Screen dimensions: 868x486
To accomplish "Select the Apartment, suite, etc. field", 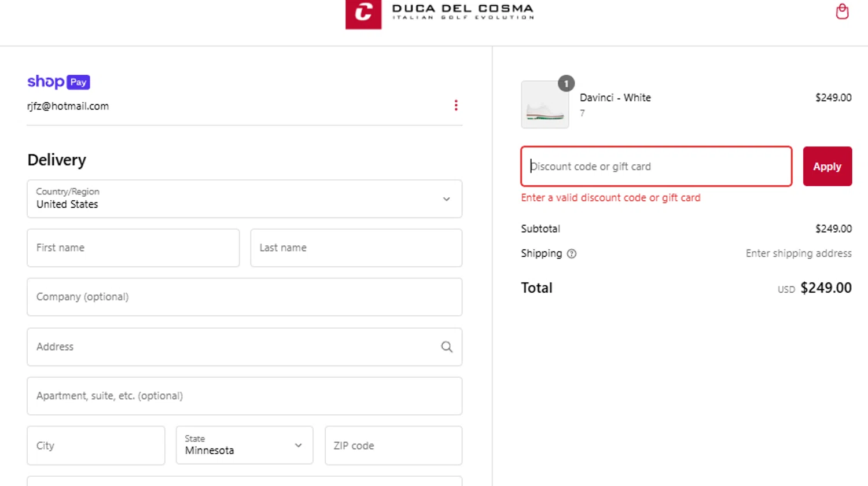I will tap(244, 396).
